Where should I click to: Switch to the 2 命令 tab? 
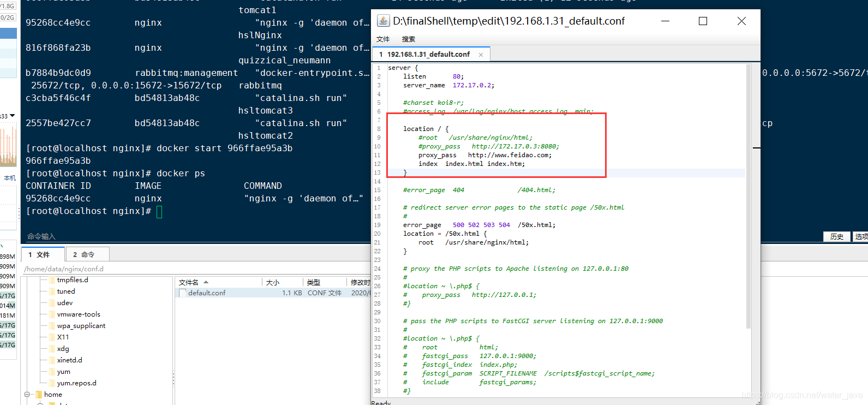87,254
